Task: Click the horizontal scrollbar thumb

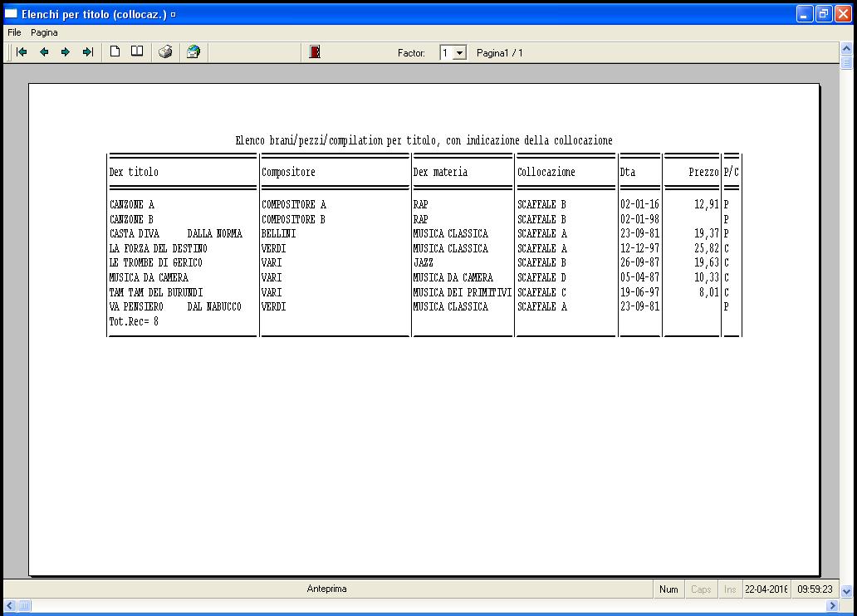Action: [25, 605]
